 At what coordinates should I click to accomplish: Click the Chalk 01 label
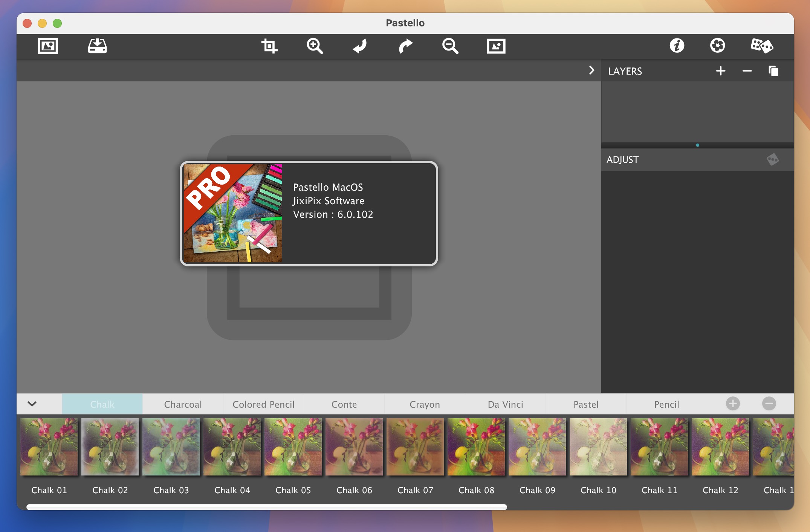tap(49, 490)
